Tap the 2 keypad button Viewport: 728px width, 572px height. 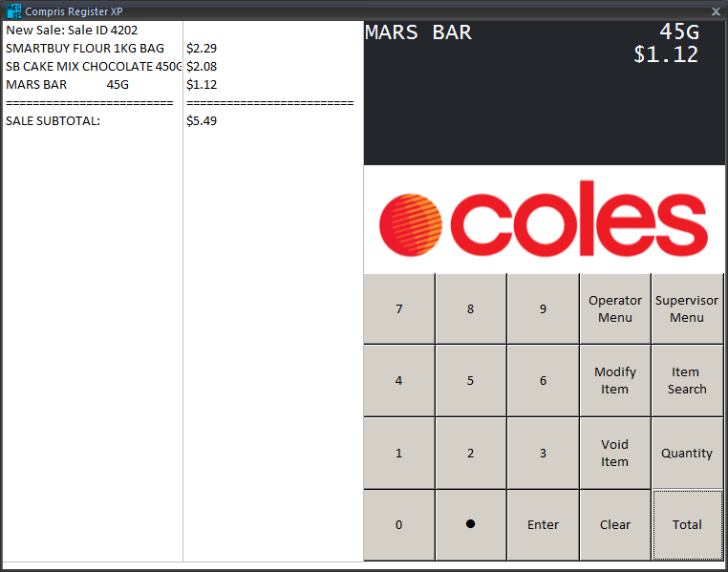click(x=470, y=454)
